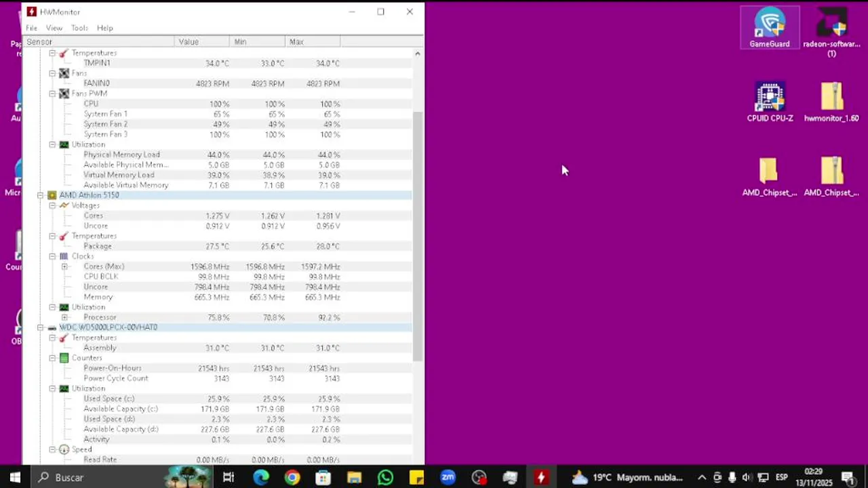The image size is (868, 488).
Task: Select the Power-On-Hours row
Action: tap(217, 368)
